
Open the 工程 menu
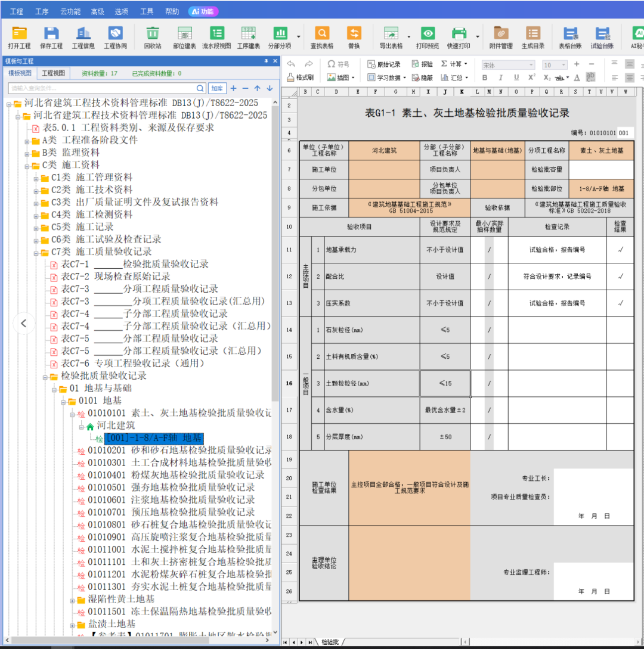(16, 11)
